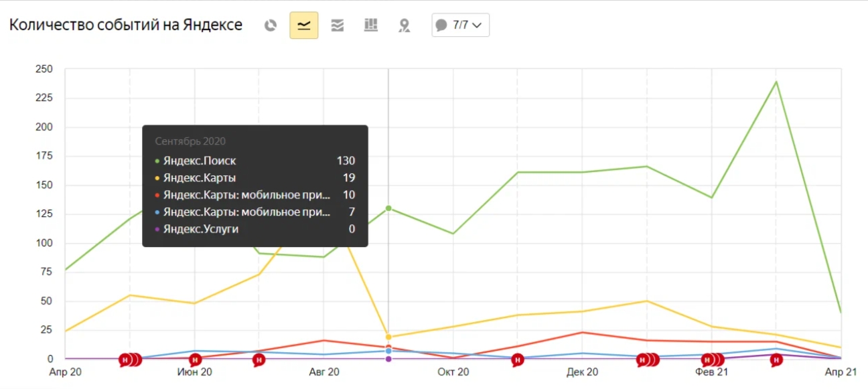868x389 pixels.
Task: Click the red marker below the March 2021 peak
Action: 776,360
